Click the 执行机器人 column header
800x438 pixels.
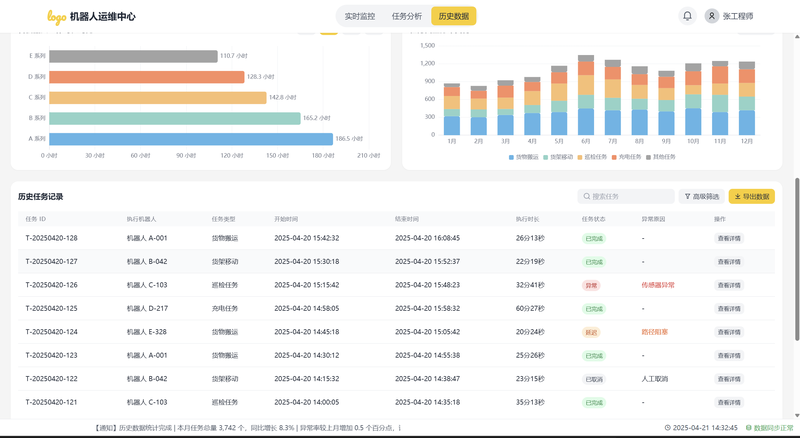pos(141,219)
